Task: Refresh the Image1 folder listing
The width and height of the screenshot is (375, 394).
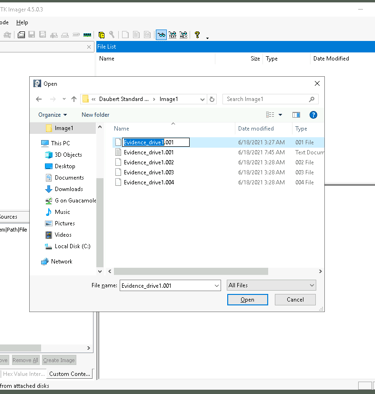Action: point(212,99)
